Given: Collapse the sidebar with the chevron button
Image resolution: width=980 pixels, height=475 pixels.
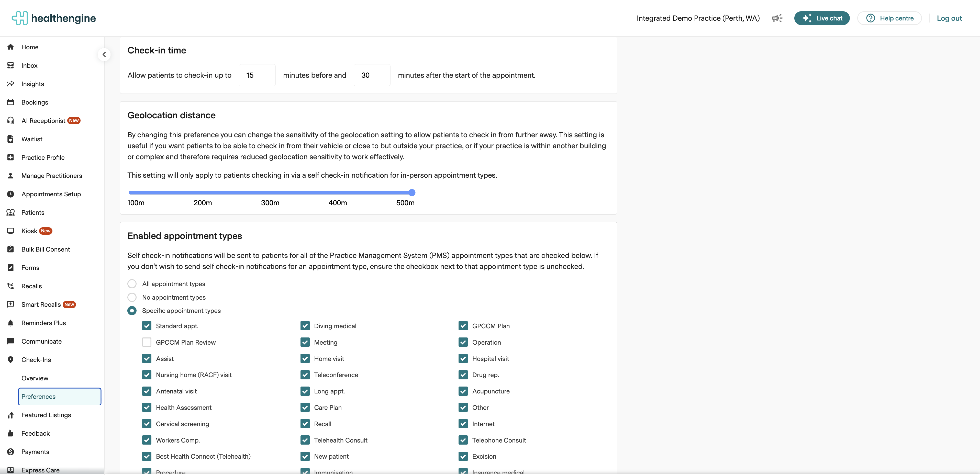Looking at the screenshot, I should (104, 54).
